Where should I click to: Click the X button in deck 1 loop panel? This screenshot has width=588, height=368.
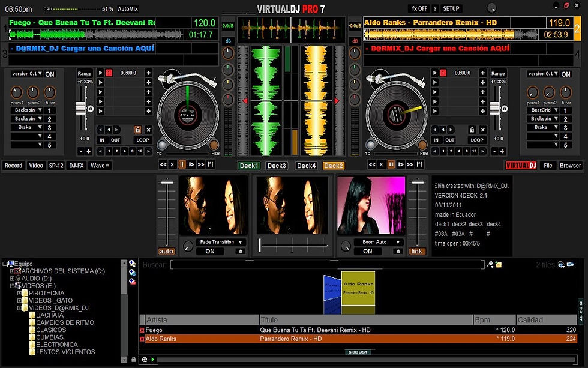click(x=149, y=130)
